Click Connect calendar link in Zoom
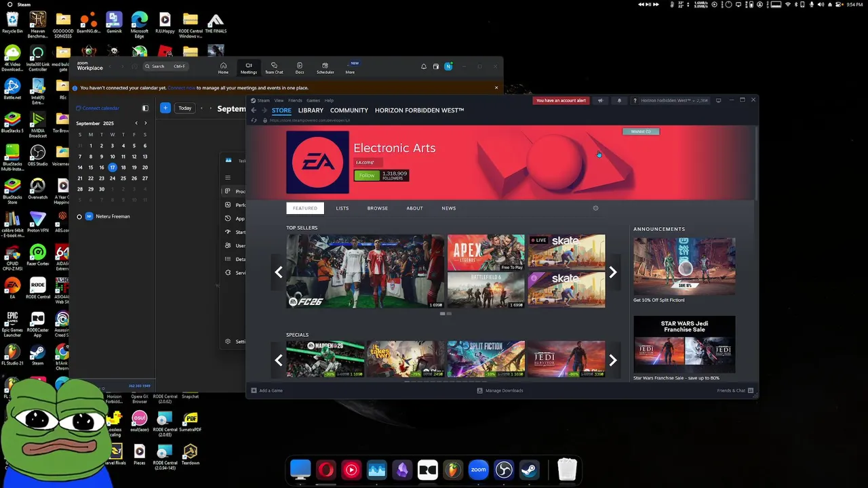Screen dimensions: 868x488 pyautogui.click(x=98, y=108)
